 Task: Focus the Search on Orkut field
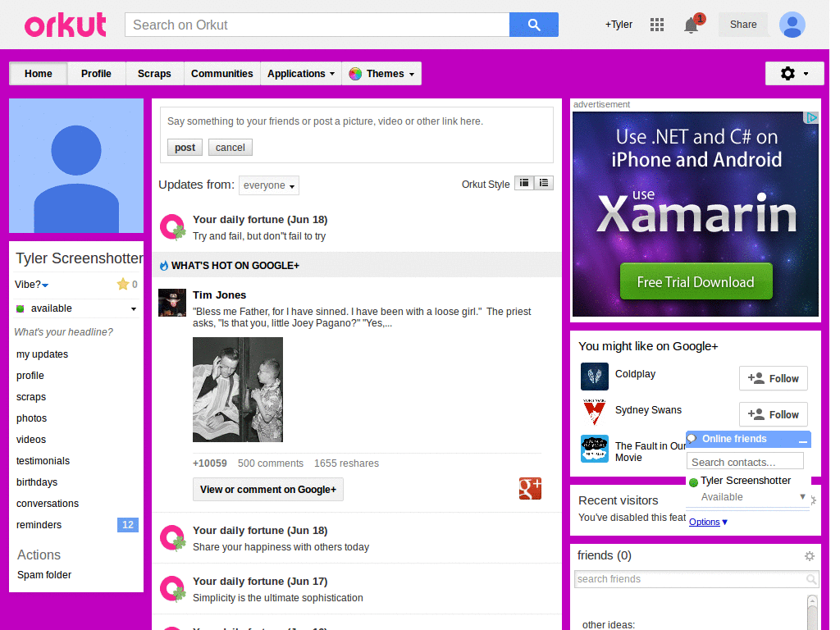317,25
